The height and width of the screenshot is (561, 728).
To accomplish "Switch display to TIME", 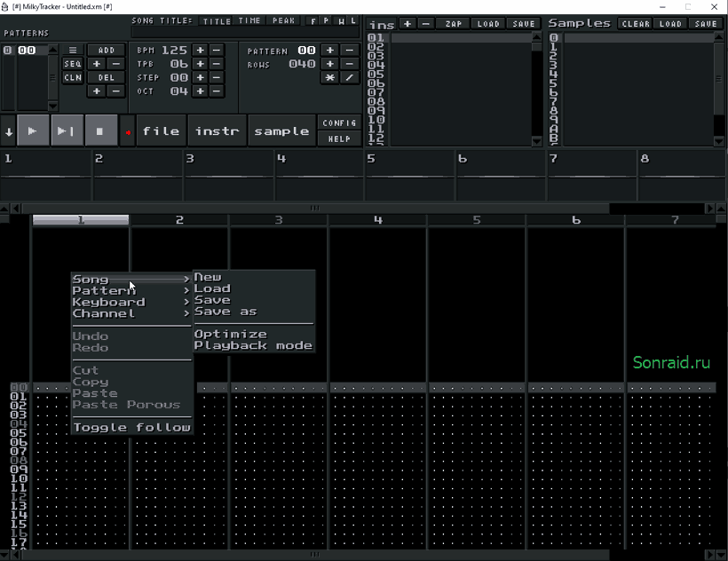I will coord(249,21).
